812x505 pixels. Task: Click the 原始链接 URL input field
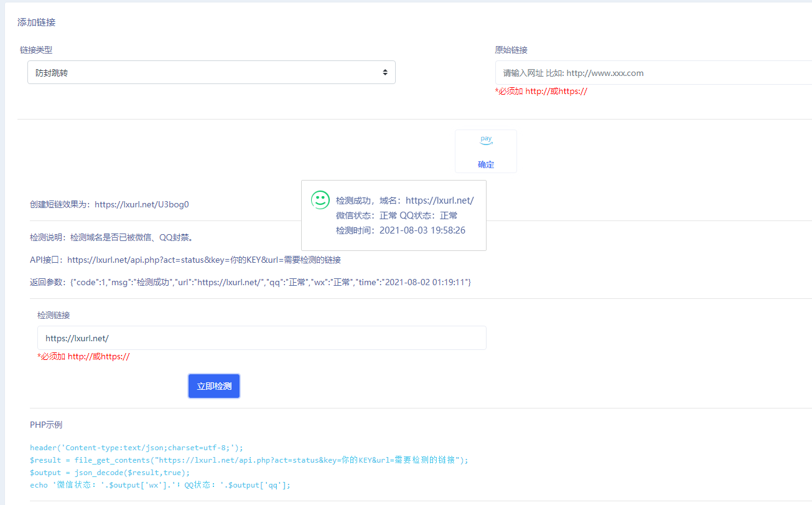point(653,72)
